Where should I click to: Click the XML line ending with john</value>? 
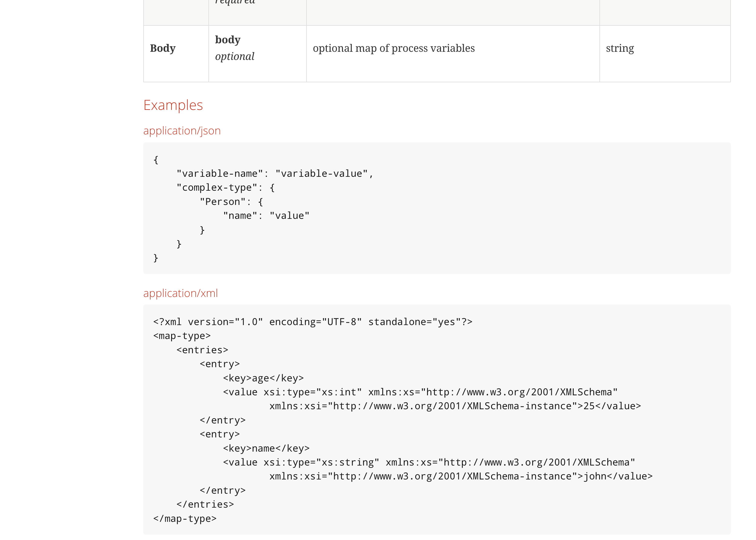(x=461, y=476)
